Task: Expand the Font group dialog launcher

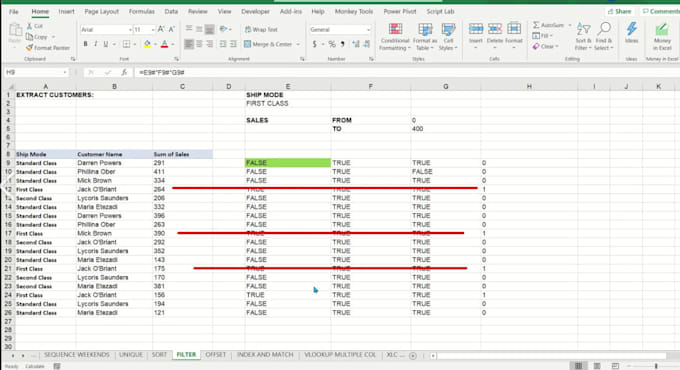Action: (x=177, y=59)
